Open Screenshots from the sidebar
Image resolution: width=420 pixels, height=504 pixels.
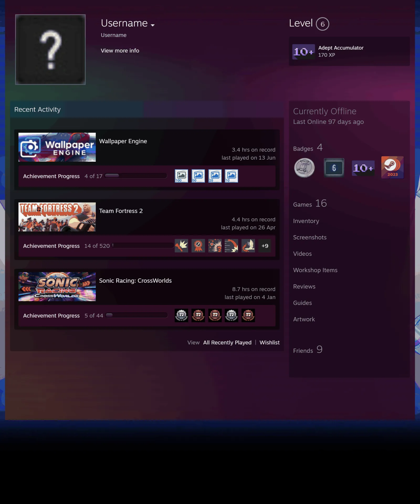tap(310, 237)
